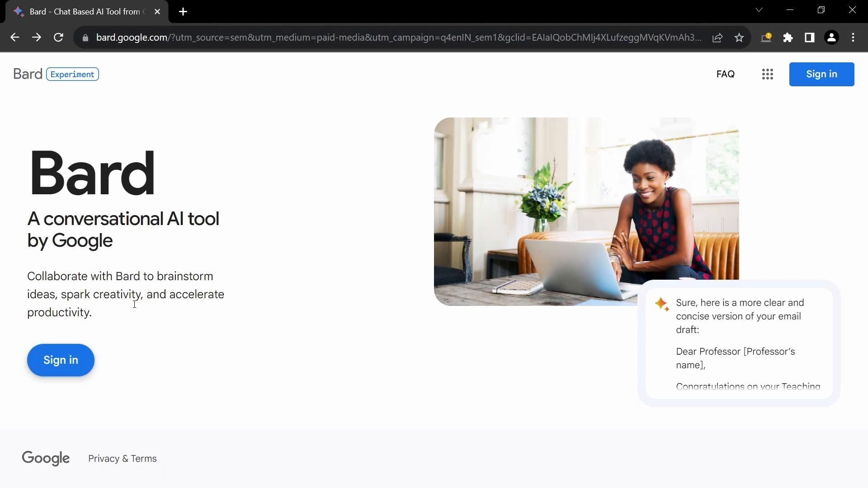The width and height of the screenshot is (868, 488).
Task: Click the top-right Sign in button
Action: click(x=821, y=74)
